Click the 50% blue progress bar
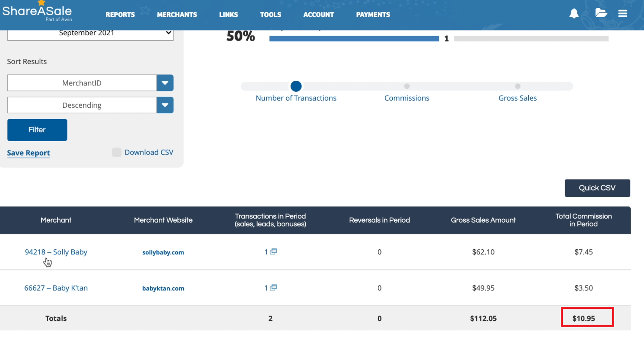The image size is (644, 348). [354, 38]
